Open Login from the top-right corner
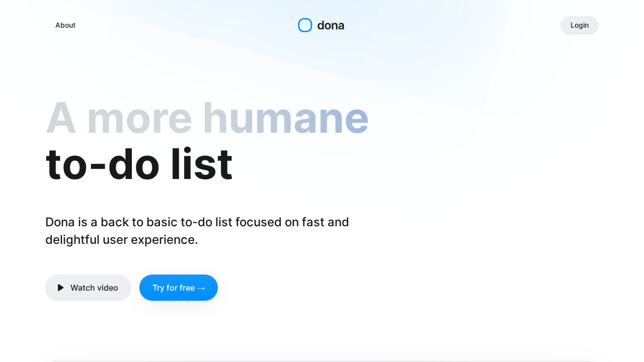 pyautogui.click(x=579, y=25)
